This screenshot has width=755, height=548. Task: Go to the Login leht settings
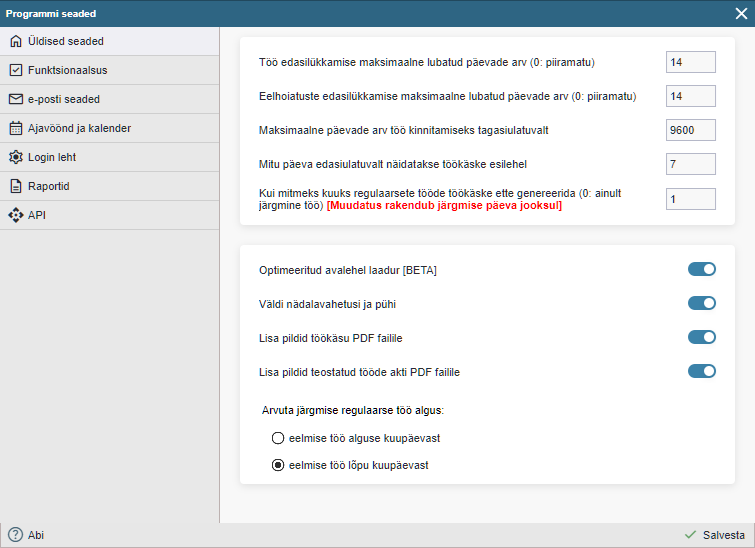tap(110, 157)
